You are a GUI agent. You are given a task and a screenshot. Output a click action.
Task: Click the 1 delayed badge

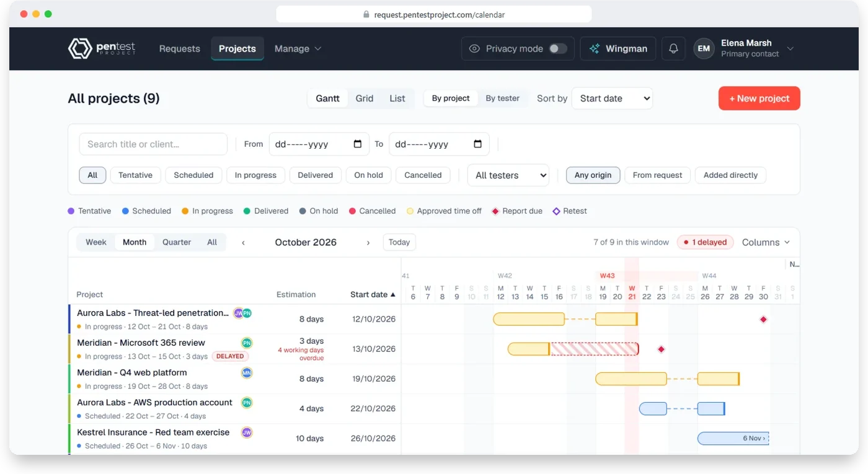pos(706,242)
